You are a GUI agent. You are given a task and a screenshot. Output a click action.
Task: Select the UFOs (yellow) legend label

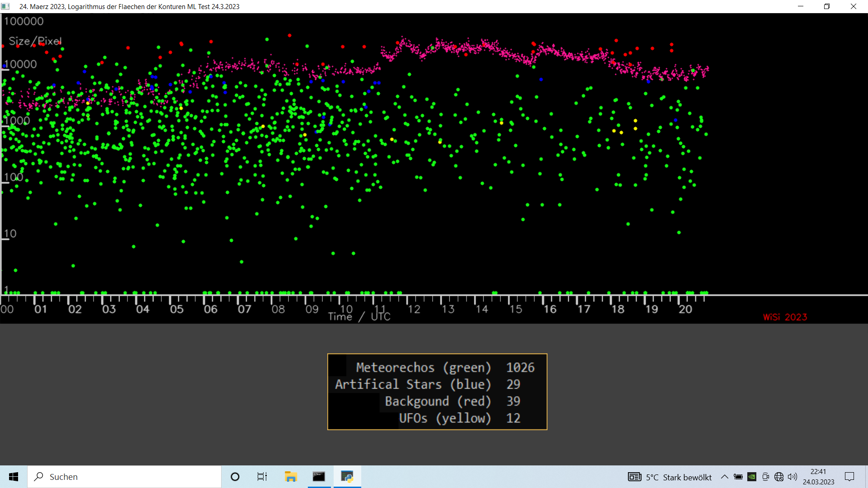pyautogui.click(x=445, y=418)
